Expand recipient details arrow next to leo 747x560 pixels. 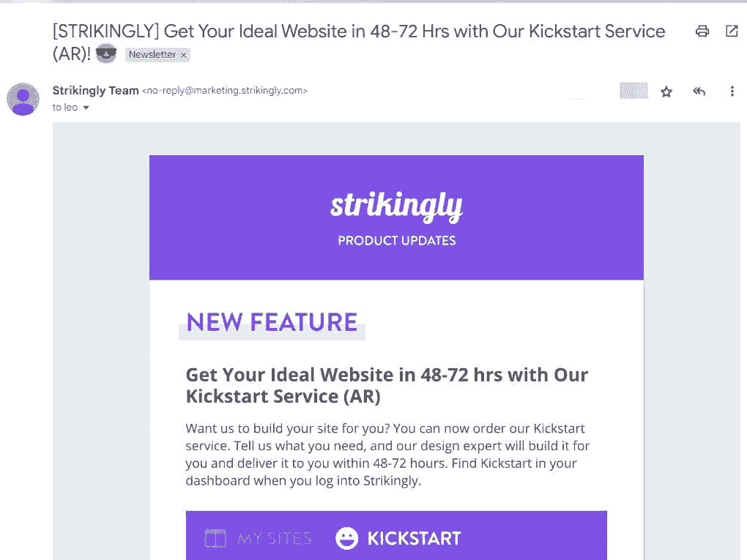tap(86, 108)
